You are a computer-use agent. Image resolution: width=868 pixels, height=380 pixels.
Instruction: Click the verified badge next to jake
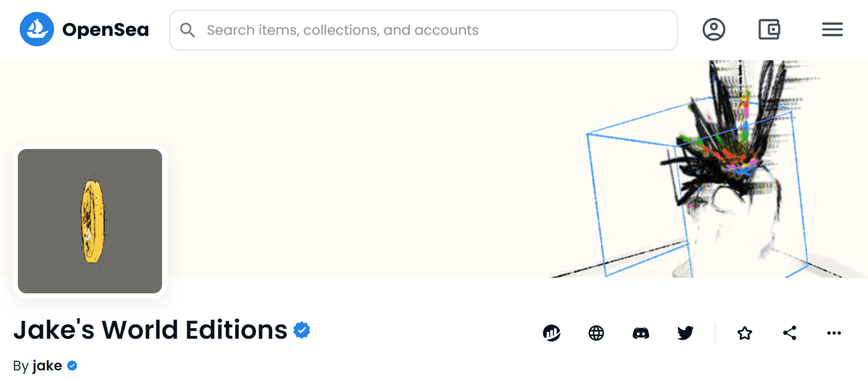point(72,366)
